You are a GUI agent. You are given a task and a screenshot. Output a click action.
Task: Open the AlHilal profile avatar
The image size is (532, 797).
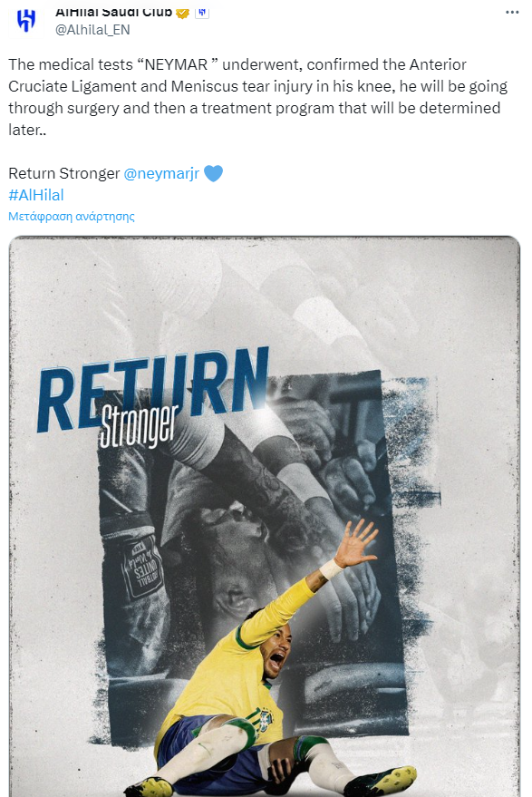point(25,22)
